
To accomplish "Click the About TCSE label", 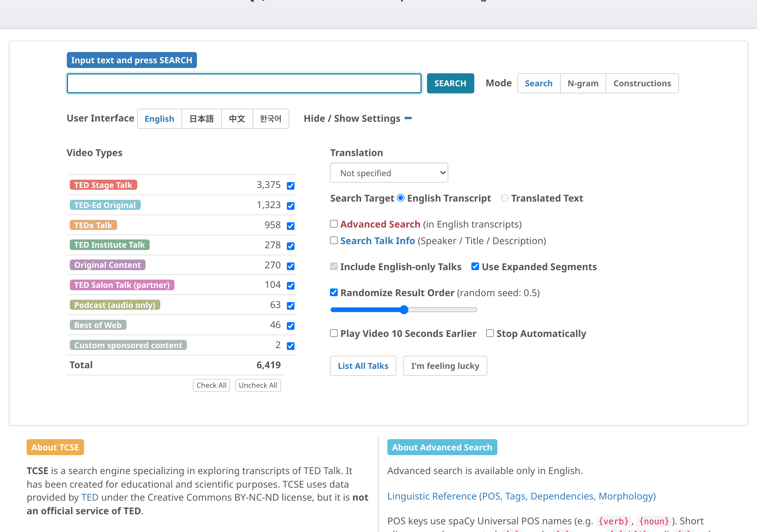I will click(55, 447).
